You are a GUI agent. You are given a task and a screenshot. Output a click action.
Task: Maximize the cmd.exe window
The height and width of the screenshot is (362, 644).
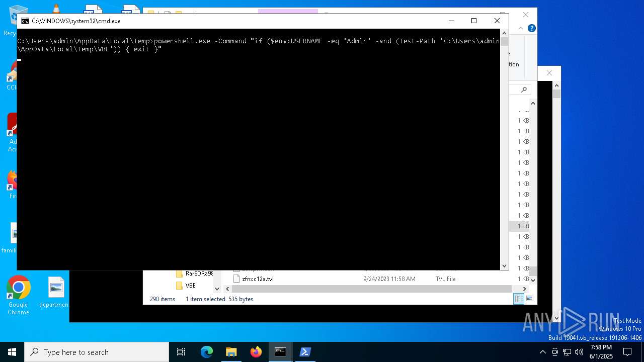pos(473,21)
